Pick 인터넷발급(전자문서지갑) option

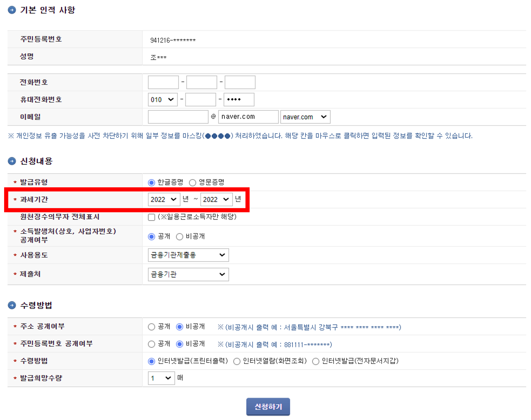click(315, 361)
